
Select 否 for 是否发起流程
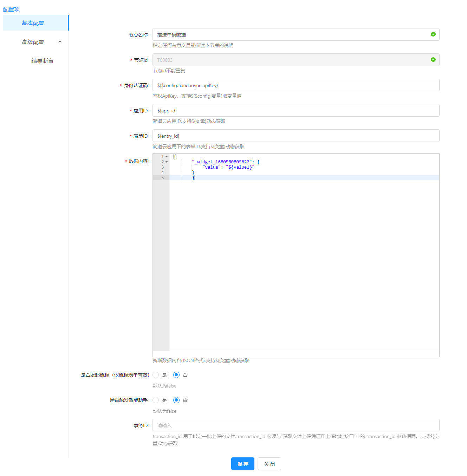(x=176, y=375)
